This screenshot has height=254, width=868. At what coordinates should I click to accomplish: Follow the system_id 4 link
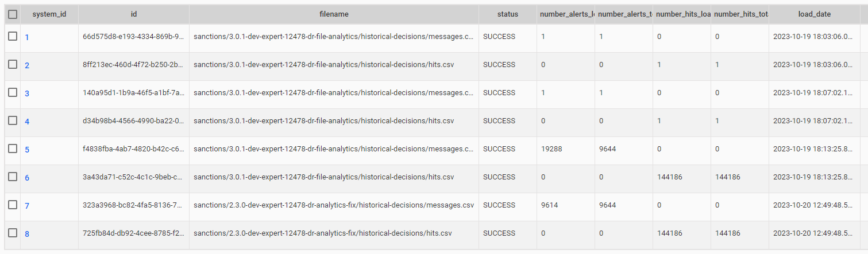click(x=27, y=122)
